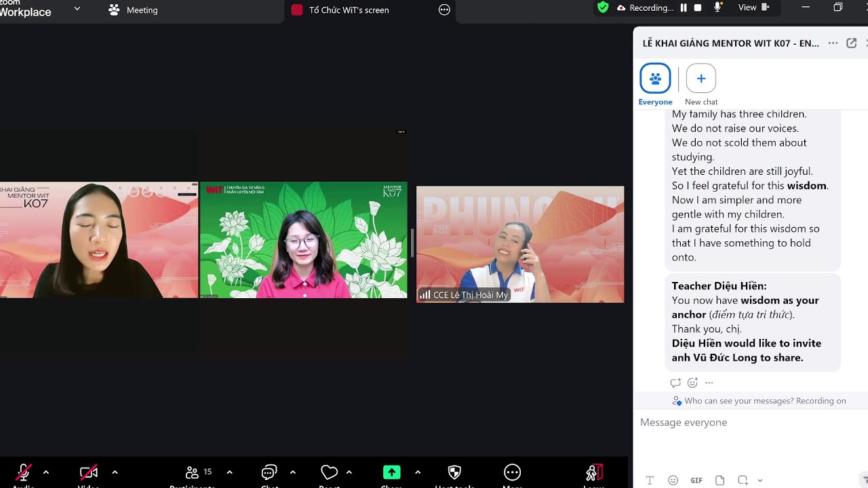The image size is (868, 488).
Task: Open the Zoom Workplace dropdown chevron
Action: coord(77,9)
